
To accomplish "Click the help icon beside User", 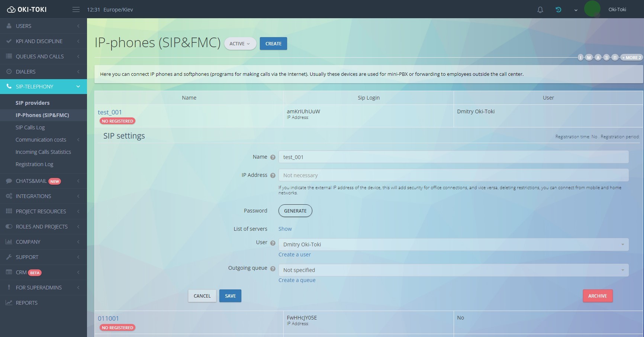I will point(273,243).
